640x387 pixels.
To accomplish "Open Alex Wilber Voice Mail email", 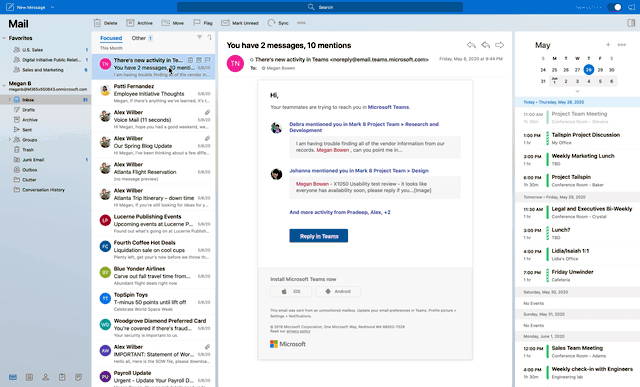I will (x=153, y=120).
